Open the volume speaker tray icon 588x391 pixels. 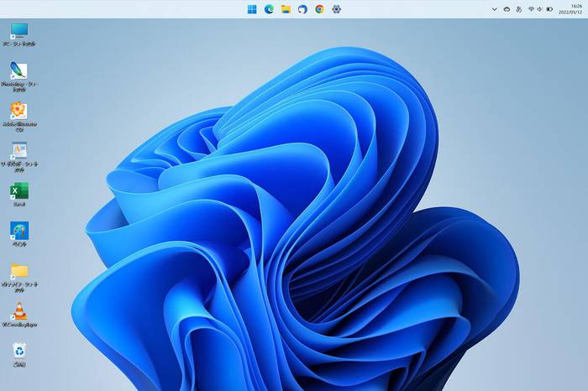click(539, 9)
